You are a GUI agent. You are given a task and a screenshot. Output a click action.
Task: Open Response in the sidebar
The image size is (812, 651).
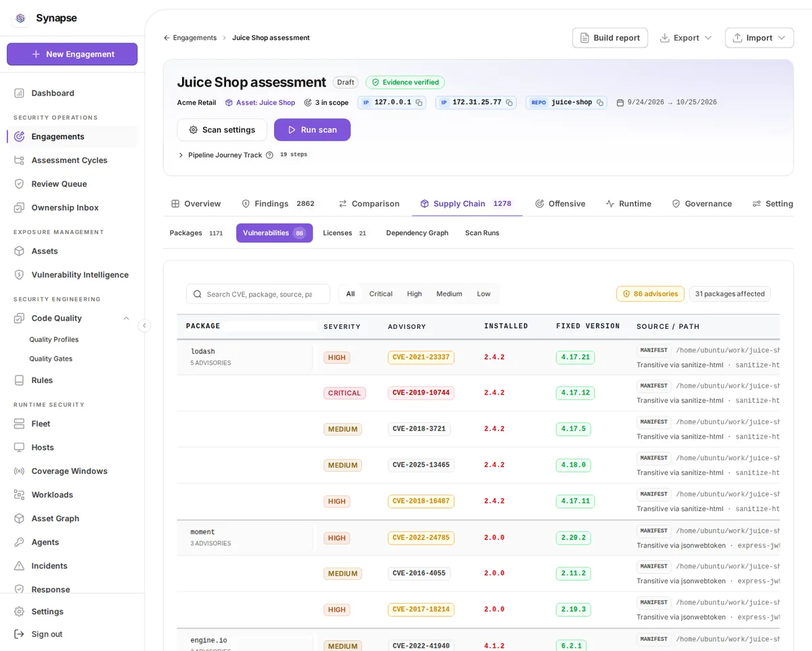coord(72,589)
